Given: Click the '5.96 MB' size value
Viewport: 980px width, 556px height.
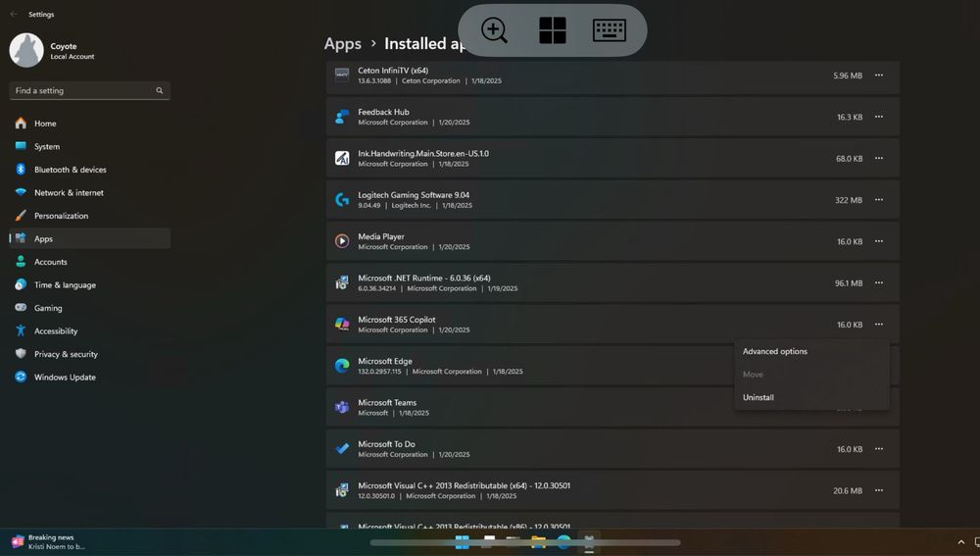Looking at the screenshot, I should coord(848,76).
